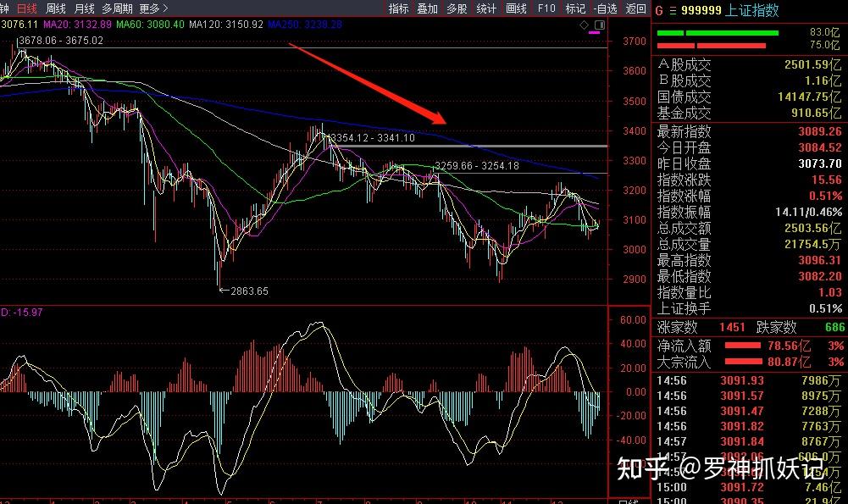Click the 今日开盘 value 3084.52
This screenshot has width=848, height=504.
coord(820,147)
